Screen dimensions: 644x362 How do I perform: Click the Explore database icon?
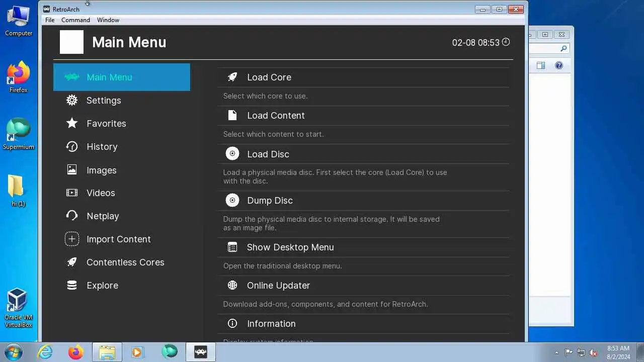(x=72, y=285)
